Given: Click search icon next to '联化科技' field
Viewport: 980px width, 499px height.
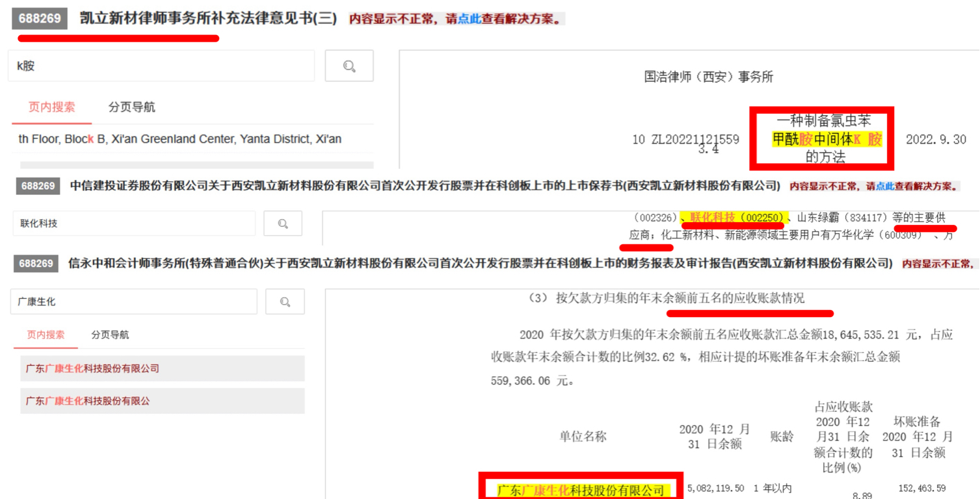Looking at the screenshot, I should 283,224.
